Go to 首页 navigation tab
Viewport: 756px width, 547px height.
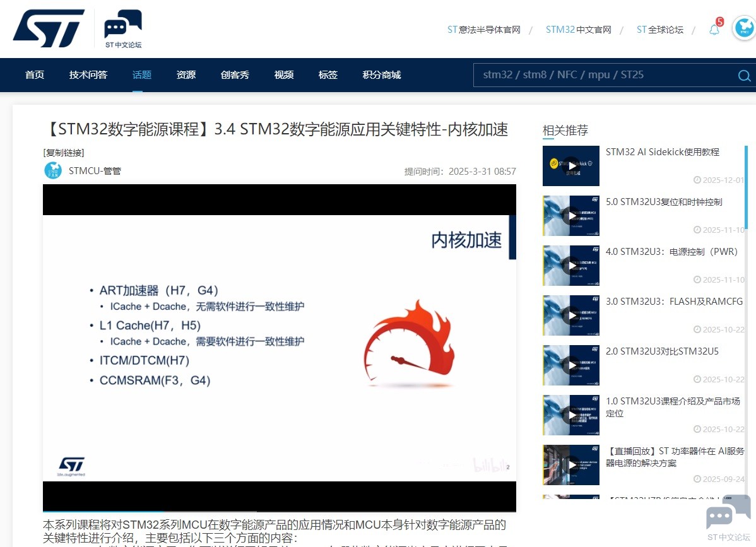35,74
